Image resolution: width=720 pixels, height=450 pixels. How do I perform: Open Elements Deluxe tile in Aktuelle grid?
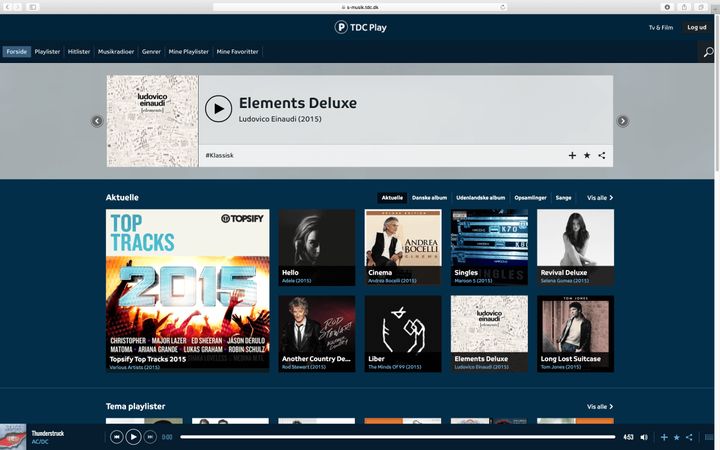[x=489, y=334]
